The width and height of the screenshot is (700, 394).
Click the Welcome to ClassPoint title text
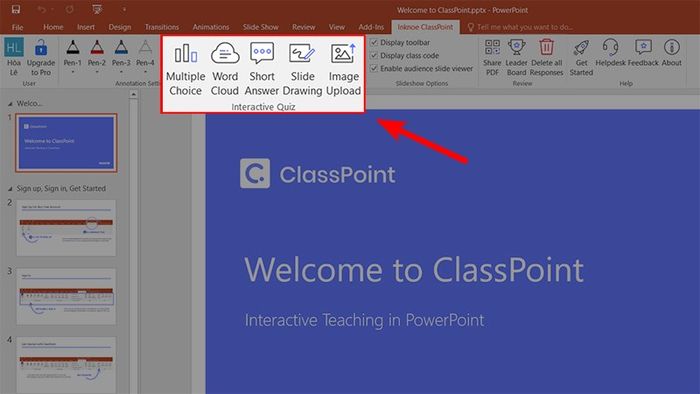click(x=414, y=270)
